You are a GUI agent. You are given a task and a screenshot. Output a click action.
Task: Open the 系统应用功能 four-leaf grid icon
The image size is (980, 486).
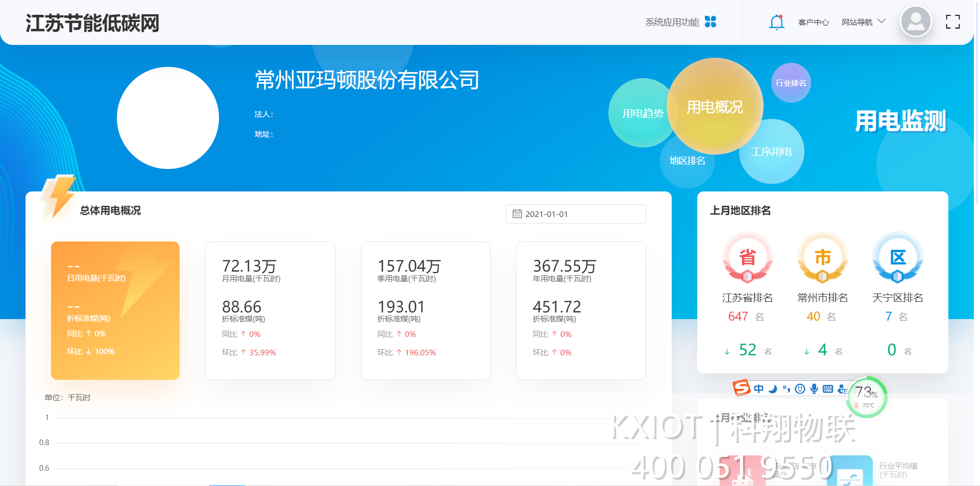(710, 21)
